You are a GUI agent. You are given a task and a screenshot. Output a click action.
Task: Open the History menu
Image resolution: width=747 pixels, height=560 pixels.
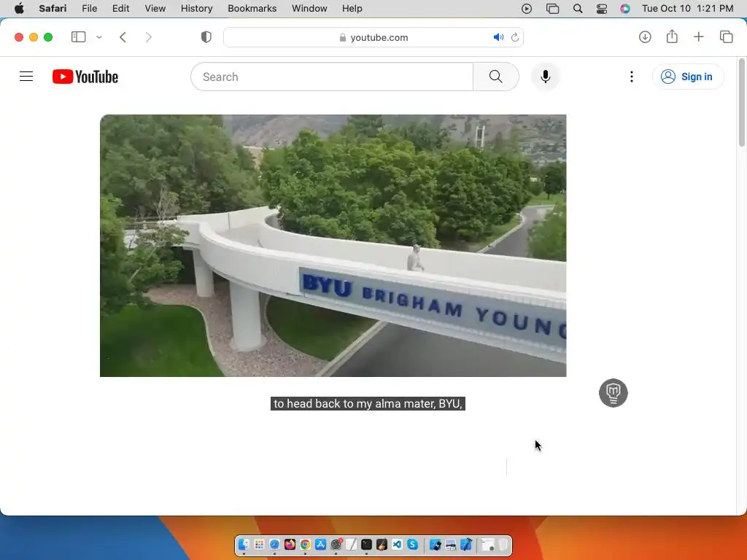pyautogui.click(x=196, y=8)
